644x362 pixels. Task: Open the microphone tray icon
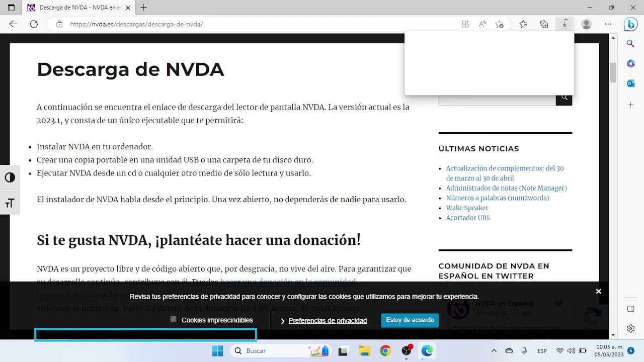pos(524,351)
